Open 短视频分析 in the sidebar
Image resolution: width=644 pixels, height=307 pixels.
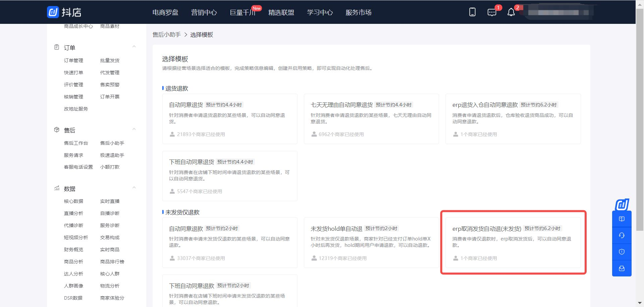[x=76, y=237]
